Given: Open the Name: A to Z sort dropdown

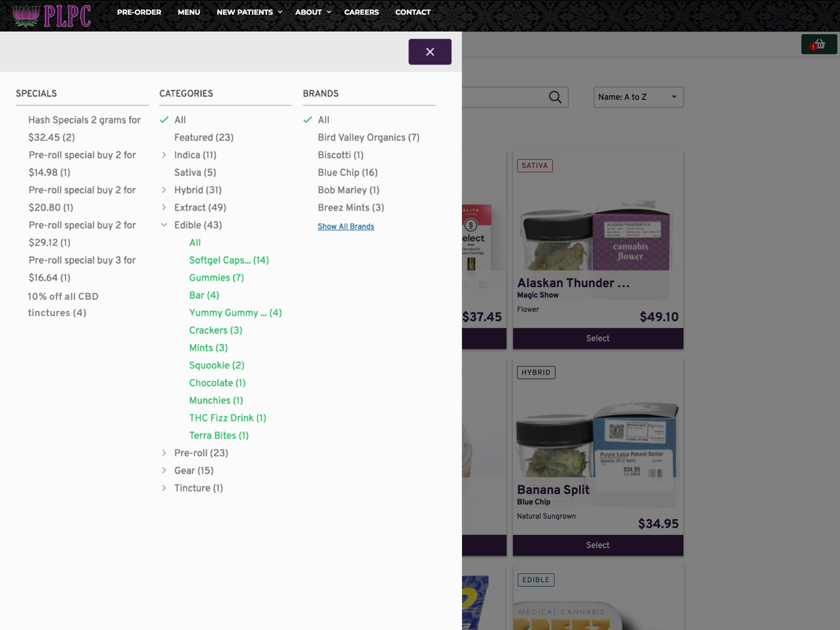Looking at the screenshot, I should 638,97.
